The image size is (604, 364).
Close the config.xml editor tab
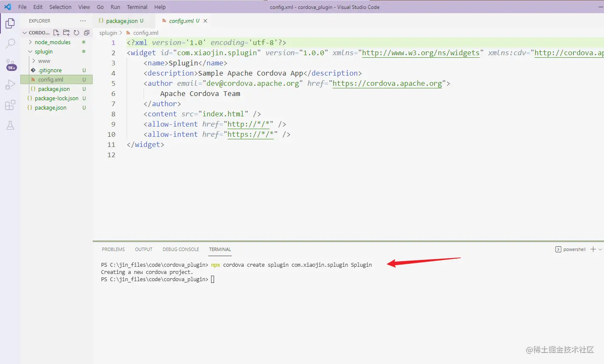(206, 21)
